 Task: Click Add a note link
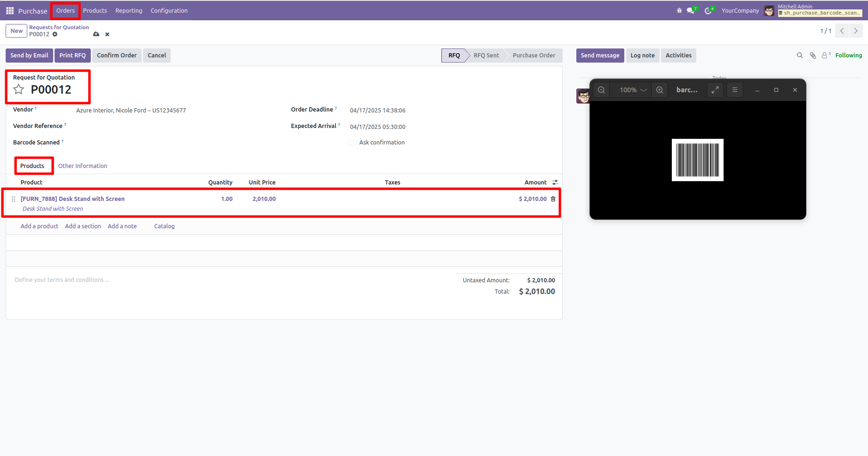[122, 226]
